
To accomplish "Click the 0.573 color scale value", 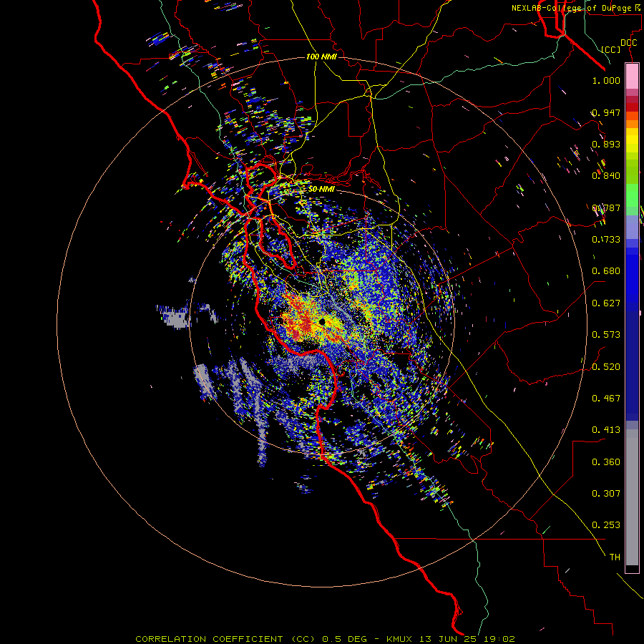I will 606,335.
